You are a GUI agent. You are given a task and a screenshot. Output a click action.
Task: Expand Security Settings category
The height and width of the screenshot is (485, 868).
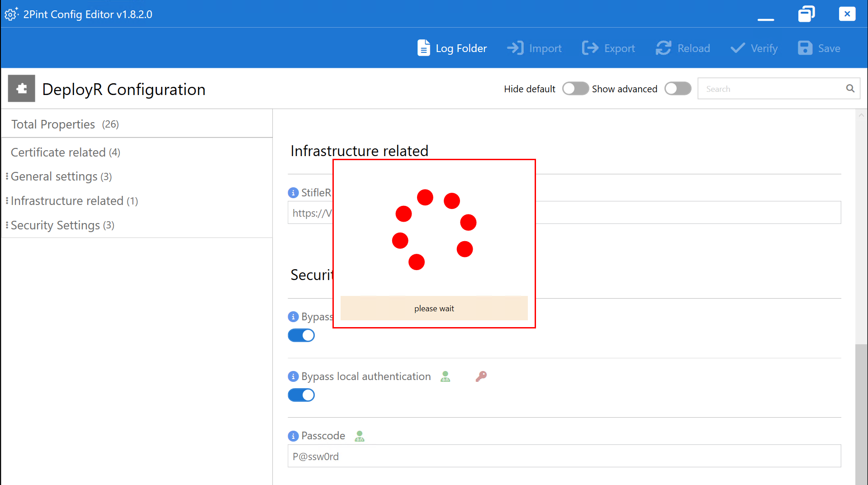(62, 225)
